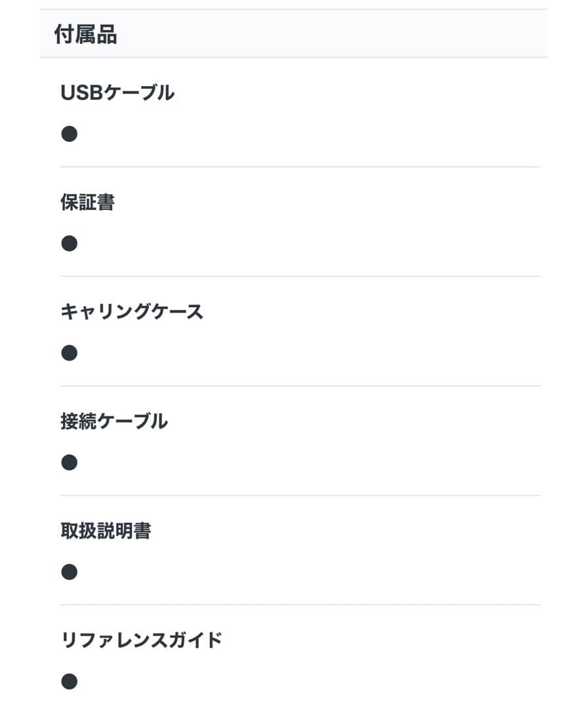Click the dot under USBケーブル
588x709 pixels.
pos(70,134)
